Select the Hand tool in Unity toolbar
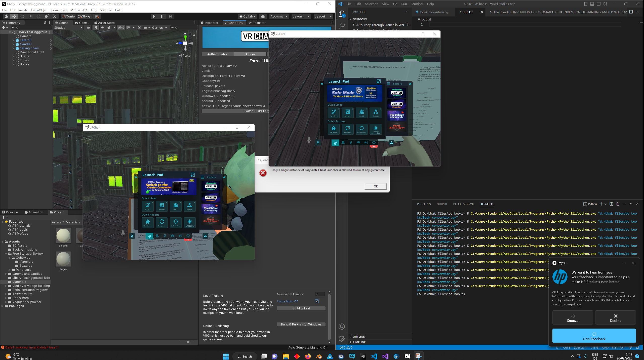 pyautogui.click(x=6, y=16)
